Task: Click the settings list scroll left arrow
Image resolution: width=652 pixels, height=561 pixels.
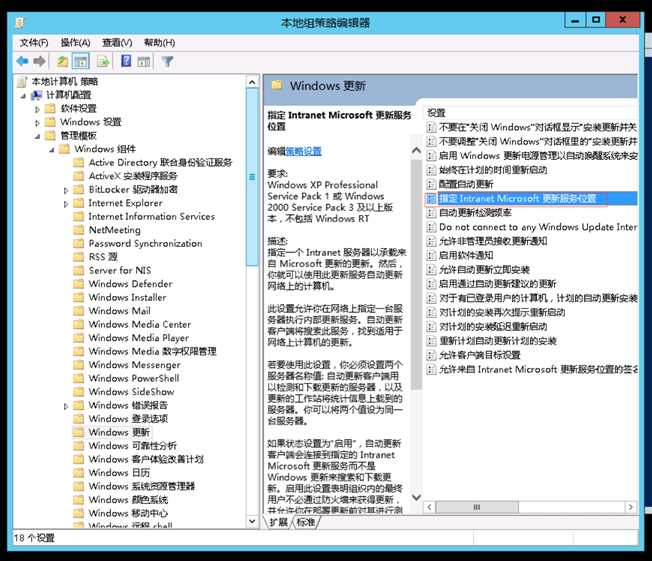Action: [x=430, y=507]
